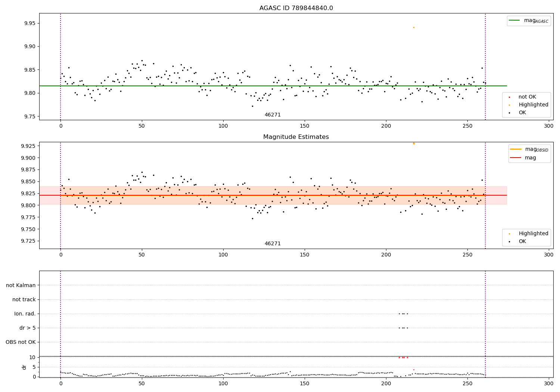Click the 'OBS not OK' axis label
560x392 pixels.
click(x=21, y=342)
